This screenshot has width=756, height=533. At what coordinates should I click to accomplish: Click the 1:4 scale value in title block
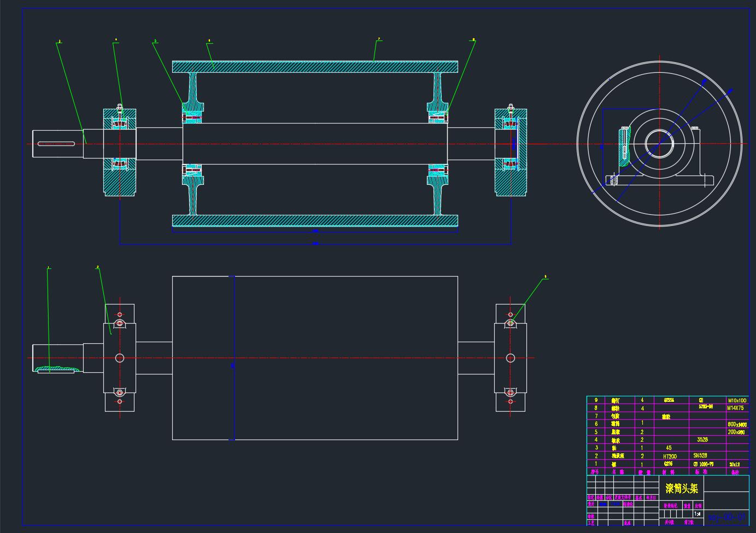click(697, 514)
